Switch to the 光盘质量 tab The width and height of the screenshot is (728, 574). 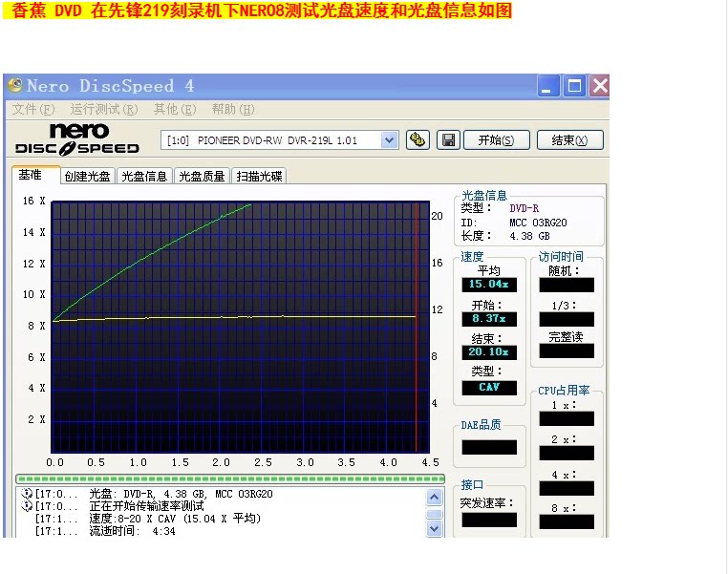tap(202, 177)
